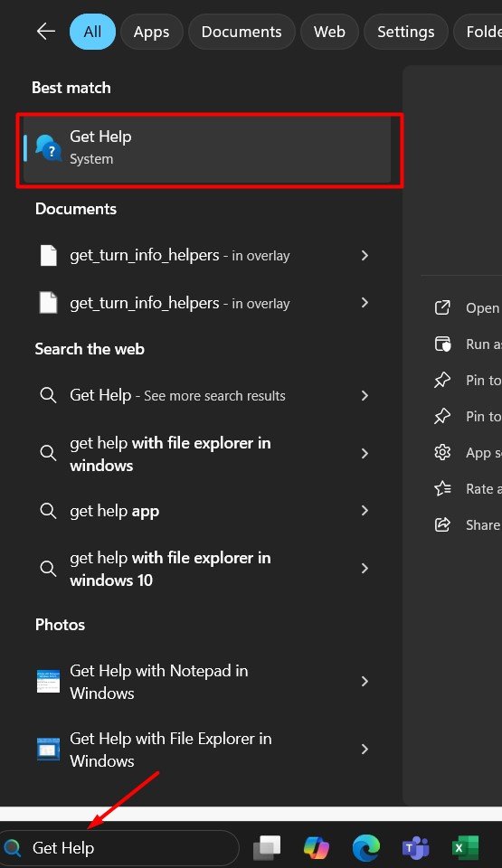Click the back arrow in search panel
502x868 pixels.
pyautogui.click(x=46, y=32)
